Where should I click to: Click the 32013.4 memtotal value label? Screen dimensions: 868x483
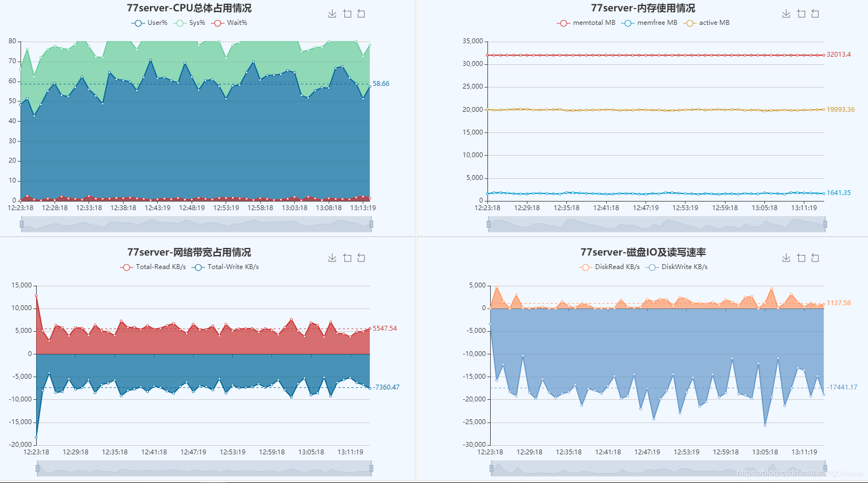pyautogui.click(x=839, y=55)
